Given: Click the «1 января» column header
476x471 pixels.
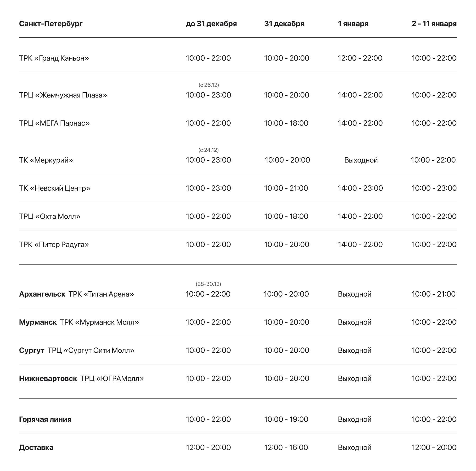Looking at the screenshot, I should tap(353, 24).
